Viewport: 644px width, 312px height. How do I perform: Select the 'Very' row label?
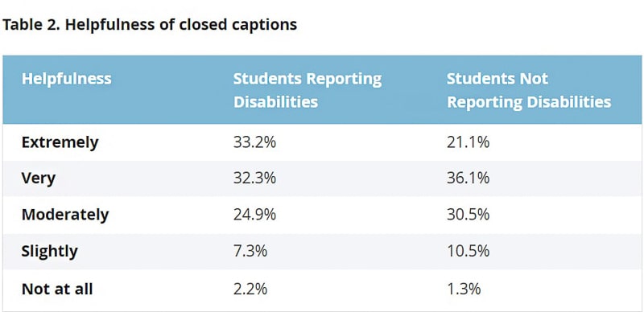[39, 179]
